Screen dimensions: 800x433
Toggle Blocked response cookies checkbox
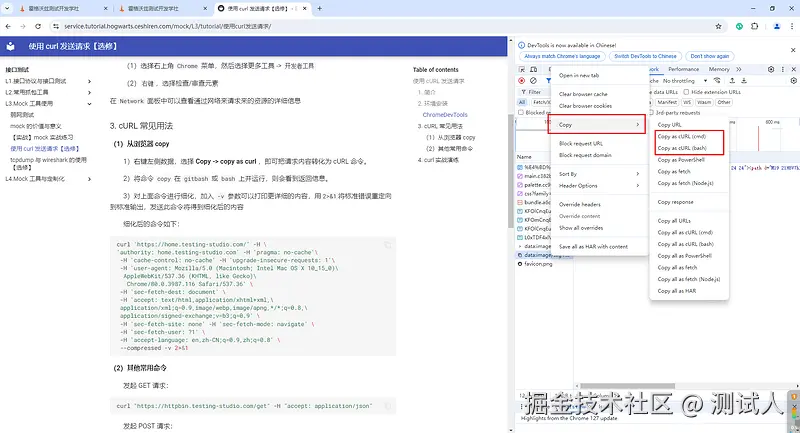pos(521,112)
